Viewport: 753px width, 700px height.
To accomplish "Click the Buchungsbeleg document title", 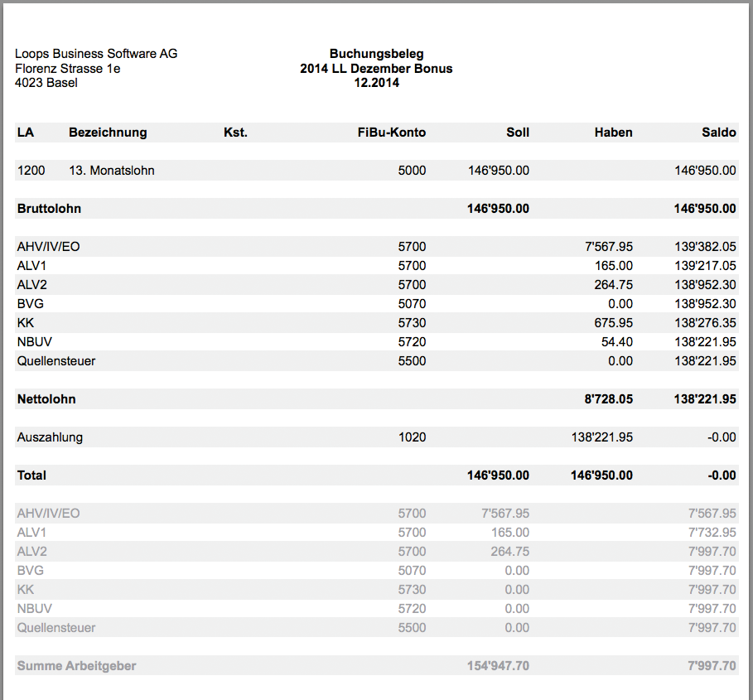I will point(376,54).
